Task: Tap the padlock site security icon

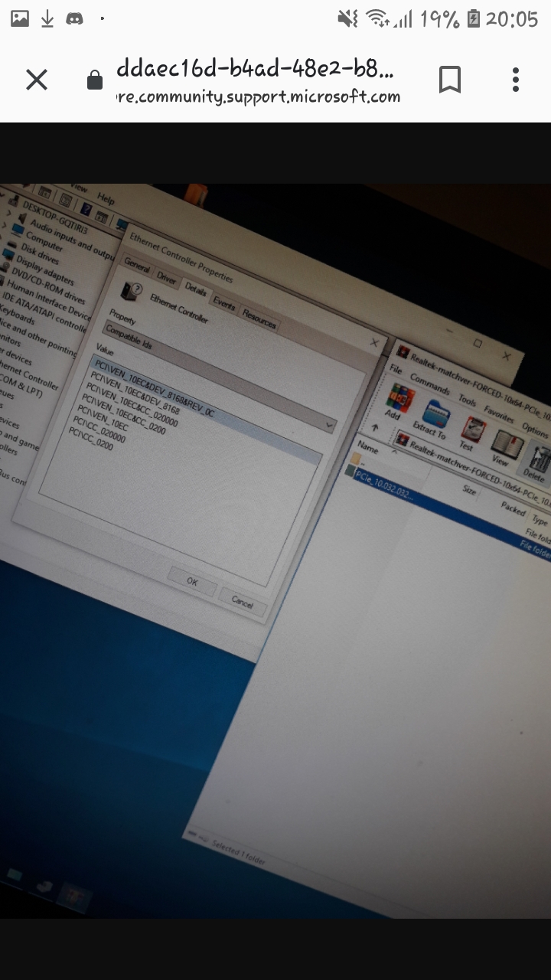Action: pyautogui.click(x=95, y=80)
